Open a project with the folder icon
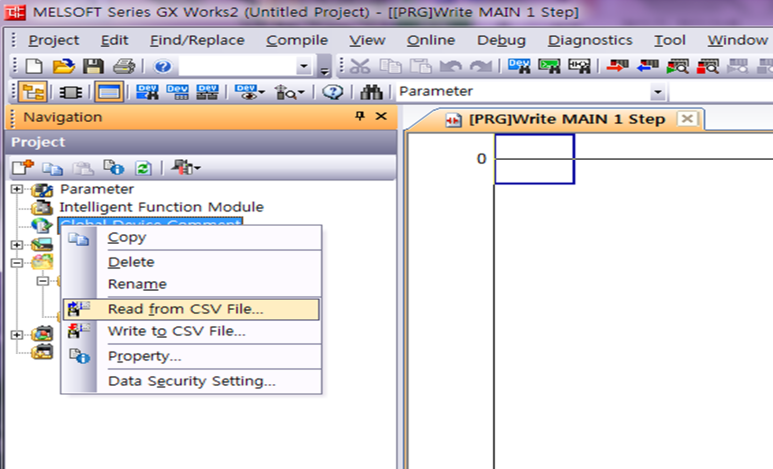Screen dimensions: 773x469 pyautogui.click(x=64, y=66)
